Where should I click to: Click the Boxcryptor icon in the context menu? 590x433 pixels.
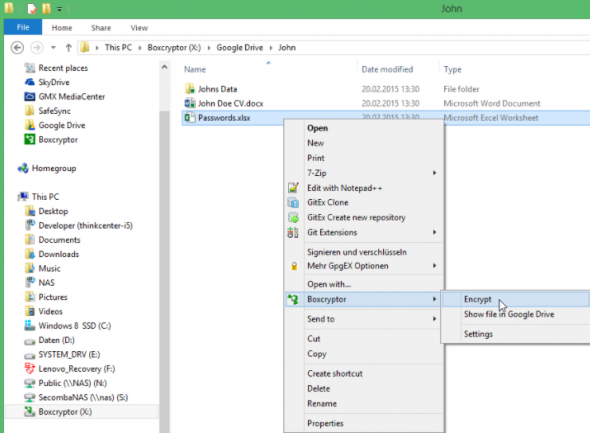293,299
